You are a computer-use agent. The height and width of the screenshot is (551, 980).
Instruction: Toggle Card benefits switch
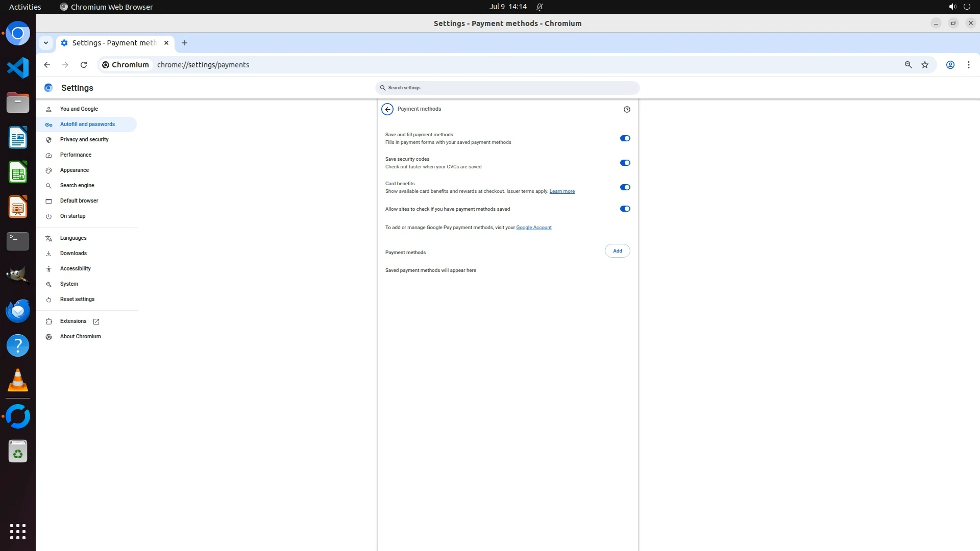click(x=625, y=187)
